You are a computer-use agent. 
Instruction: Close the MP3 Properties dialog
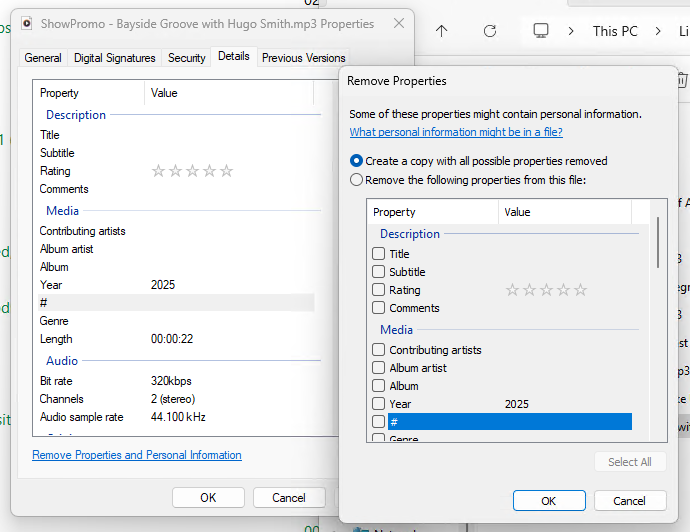399,23
